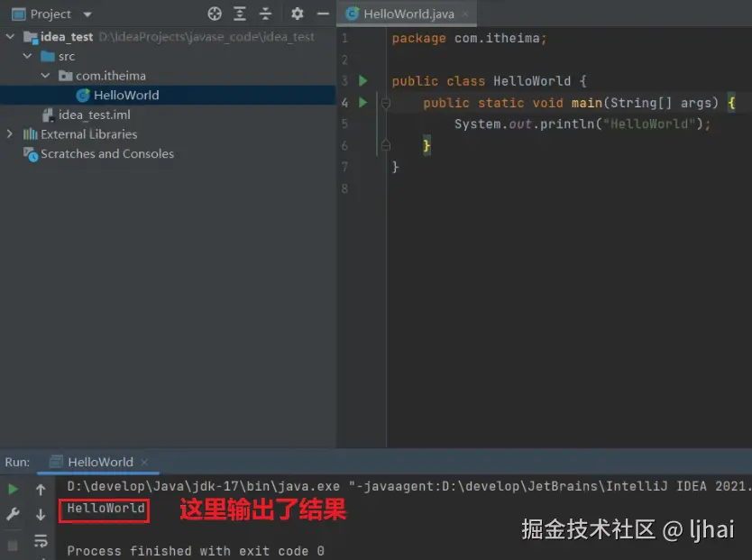This screenshot has height=560, width=752.
Task: Collapse the src folder node
Action: (28, 56)
